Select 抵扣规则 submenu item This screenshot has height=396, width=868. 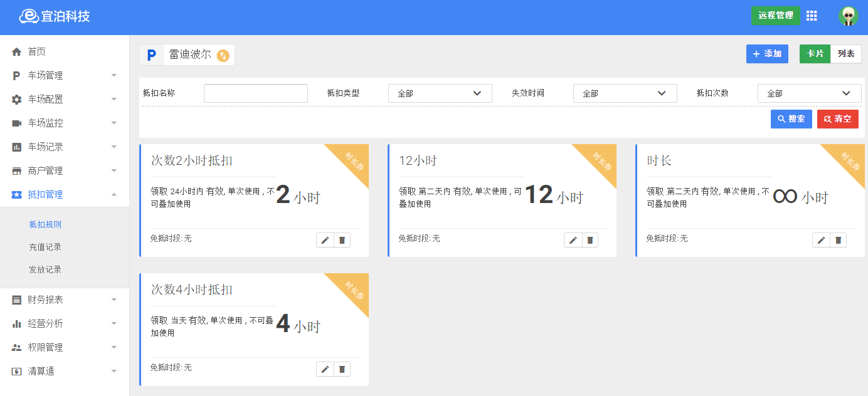pos(45,224)
